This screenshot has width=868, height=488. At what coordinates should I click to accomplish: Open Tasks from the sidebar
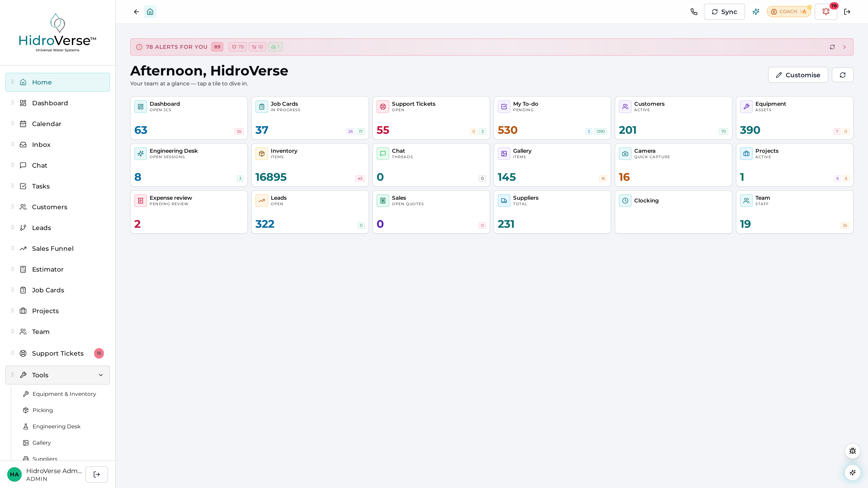(x=58, y=186)
